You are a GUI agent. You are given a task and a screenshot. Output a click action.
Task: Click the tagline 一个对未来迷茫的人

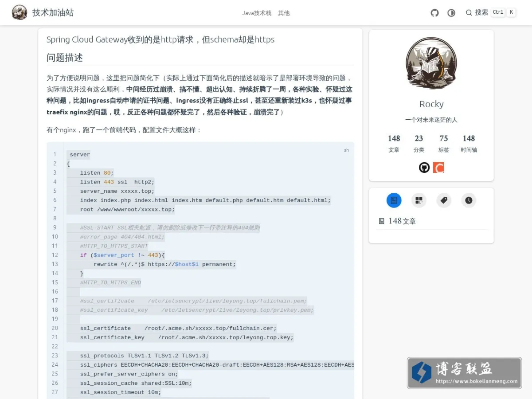(431, 120)
